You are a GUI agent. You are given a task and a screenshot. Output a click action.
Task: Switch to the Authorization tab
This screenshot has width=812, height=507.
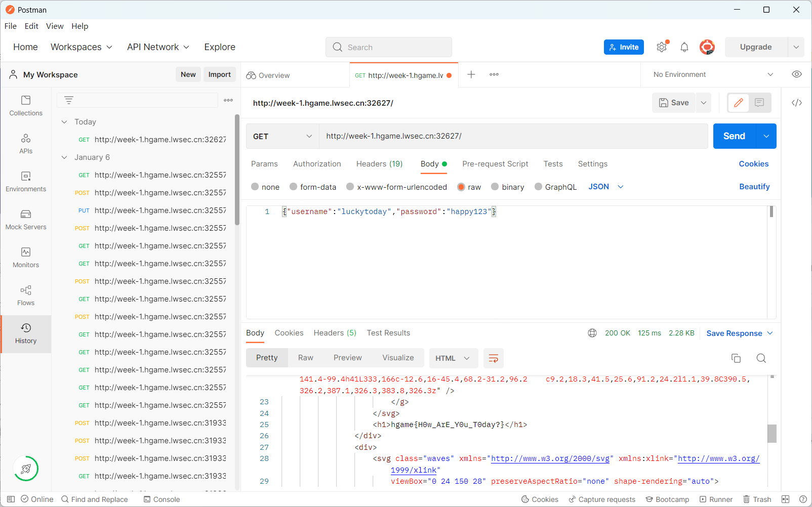coord(317,164)
